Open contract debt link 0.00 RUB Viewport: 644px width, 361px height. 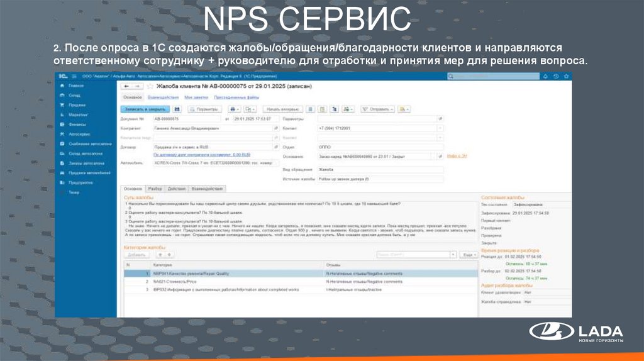click(202, 155)
